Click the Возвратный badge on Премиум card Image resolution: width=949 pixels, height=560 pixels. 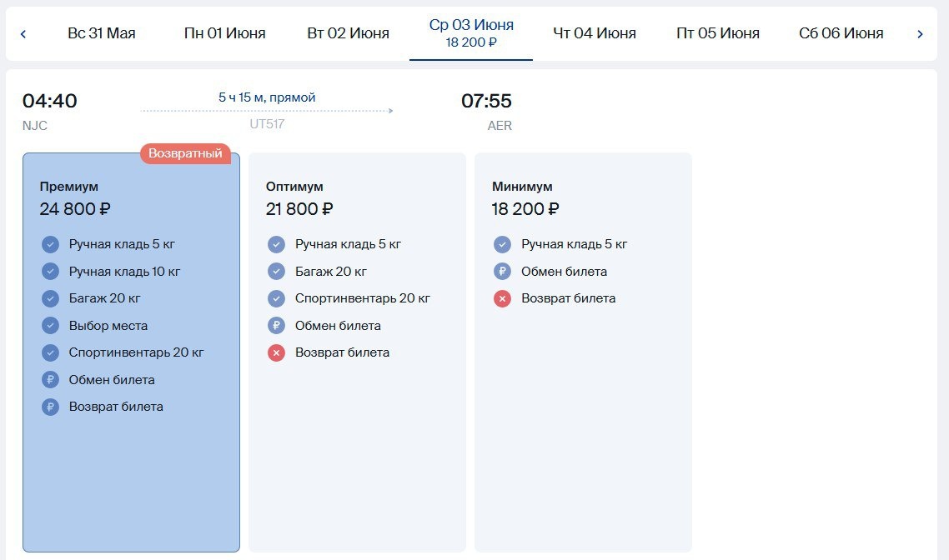coord(185,153)
